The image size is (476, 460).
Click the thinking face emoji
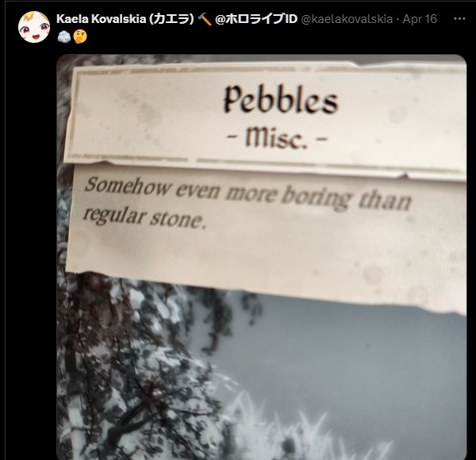tap(80, 36)
